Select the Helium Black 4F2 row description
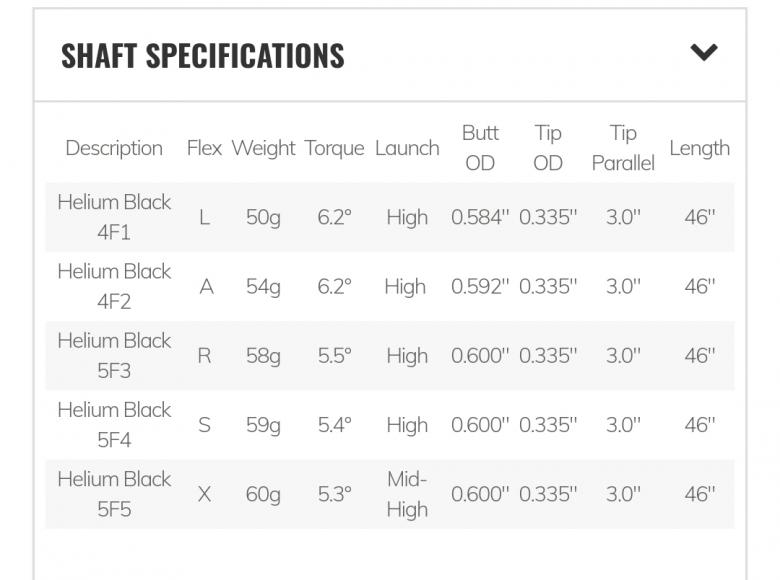The image size is (780, 580). pos(114,286)
